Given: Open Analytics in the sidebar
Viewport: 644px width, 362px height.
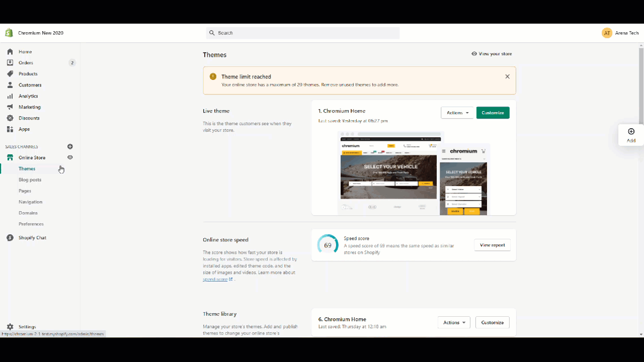Looking at the screenshot, I should (x=28, y=96).
